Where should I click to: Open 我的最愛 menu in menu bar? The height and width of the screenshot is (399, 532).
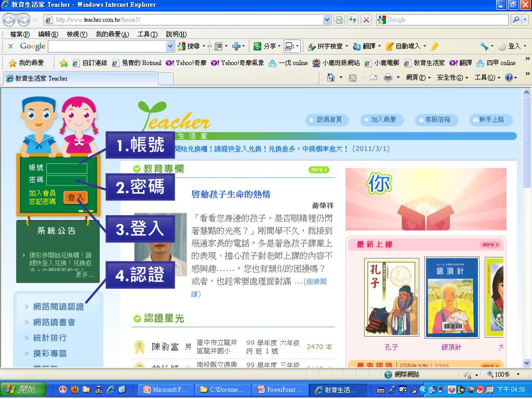[x=112, y=34]
